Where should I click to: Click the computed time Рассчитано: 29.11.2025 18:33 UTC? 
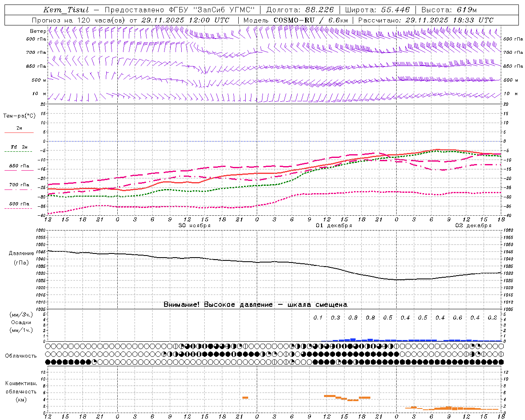426,20
